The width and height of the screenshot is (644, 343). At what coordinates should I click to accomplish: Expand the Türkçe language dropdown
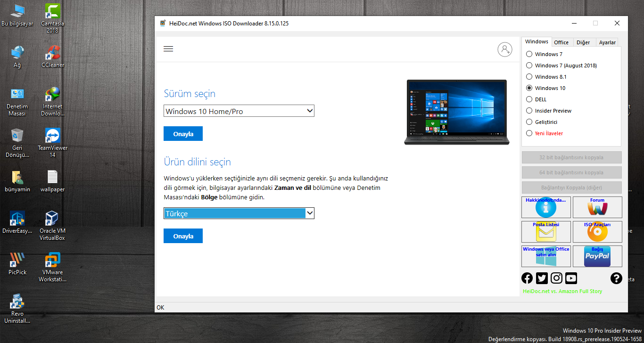tap(239, 213)
